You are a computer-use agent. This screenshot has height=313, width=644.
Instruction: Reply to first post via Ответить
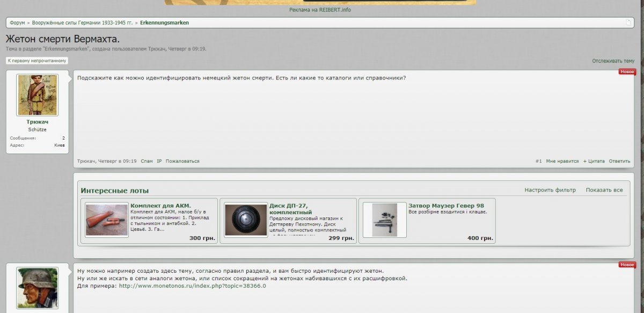point(619,161)
